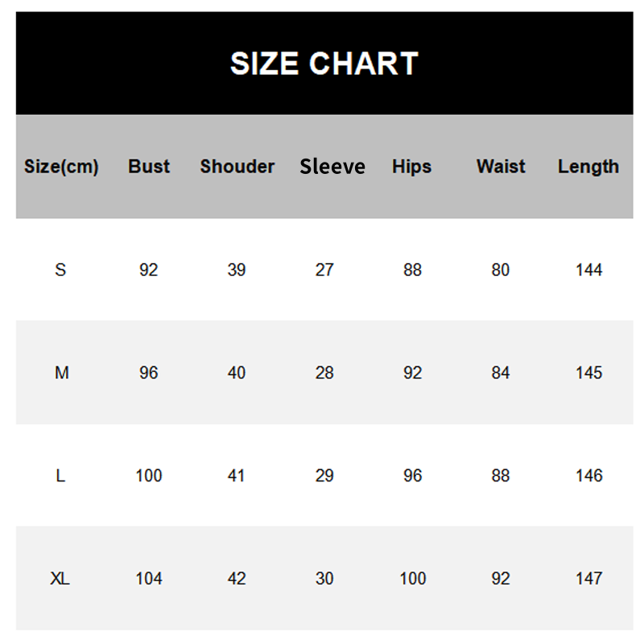Screen dimensions: 644x644
Task: Click the L size row label
Action: click(60, 476)
